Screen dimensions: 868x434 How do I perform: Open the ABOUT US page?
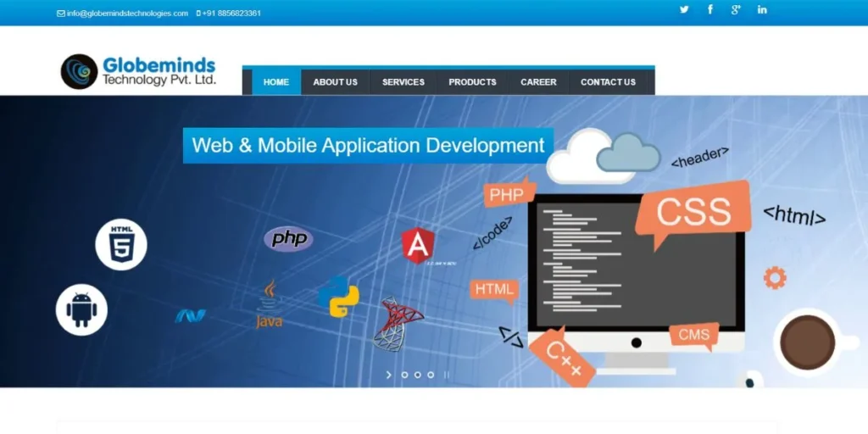336,82
